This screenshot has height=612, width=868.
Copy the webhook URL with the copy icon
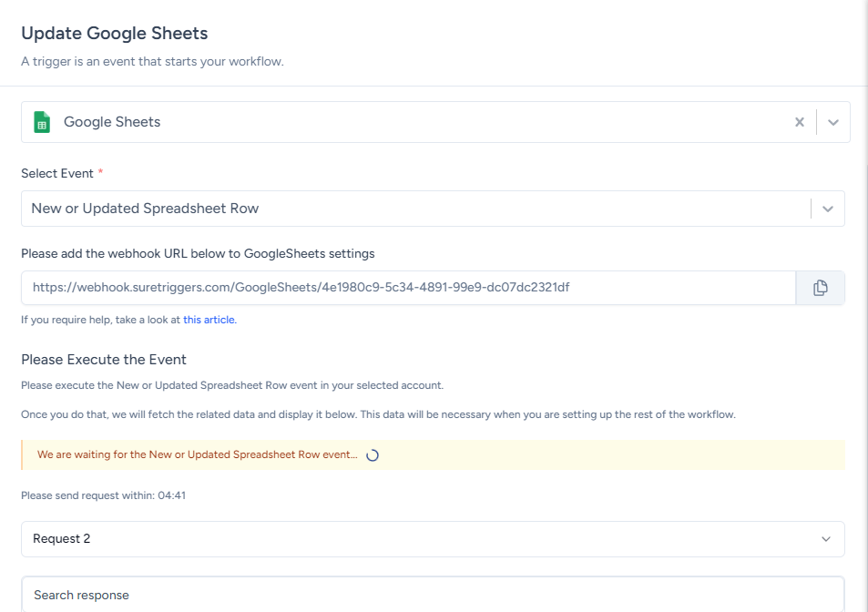[820, 288]
